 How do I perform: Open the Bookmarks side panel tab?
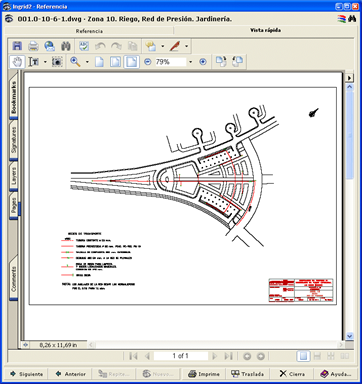14,98
